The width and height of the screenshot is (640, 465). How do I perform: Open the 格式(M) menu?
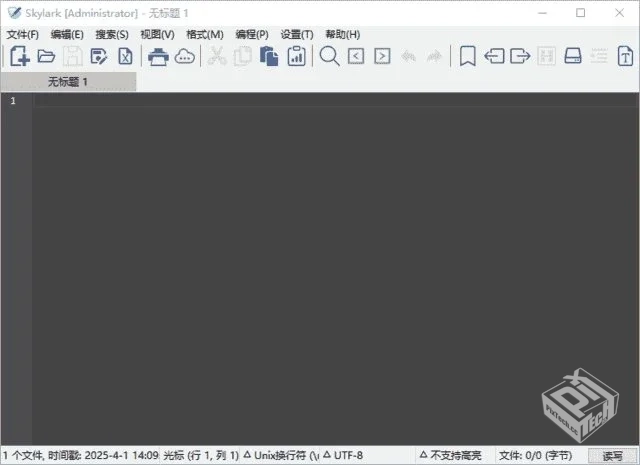coord(205,35)
